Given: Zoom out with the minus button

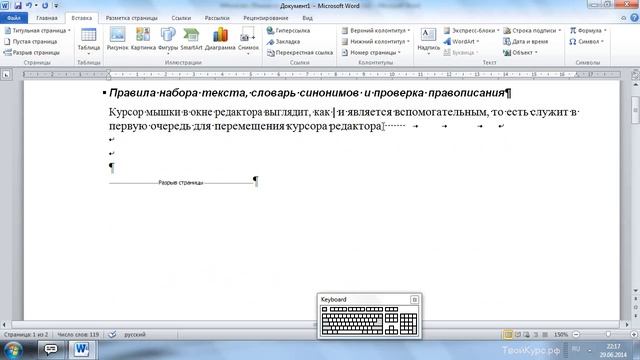Looking at the screenshot, I should coord(576,335).
